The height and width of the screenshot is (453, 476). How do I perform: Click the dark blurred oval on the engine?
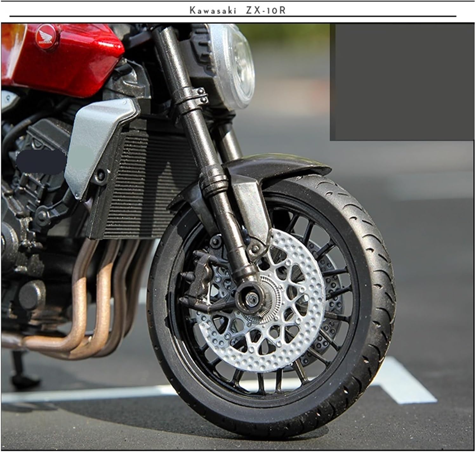41,162
